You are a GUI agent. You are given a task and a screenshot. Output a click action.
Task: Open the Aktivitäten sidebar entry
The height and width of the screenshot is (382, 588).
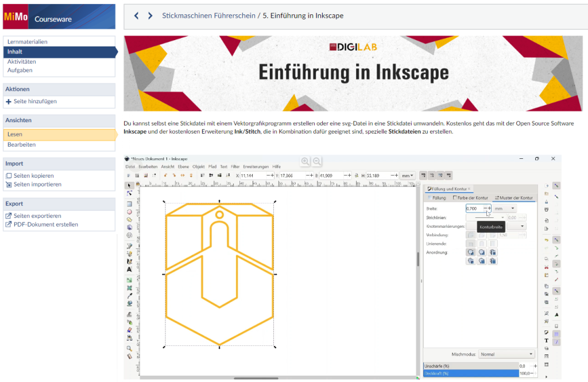(x=22, y=61)
